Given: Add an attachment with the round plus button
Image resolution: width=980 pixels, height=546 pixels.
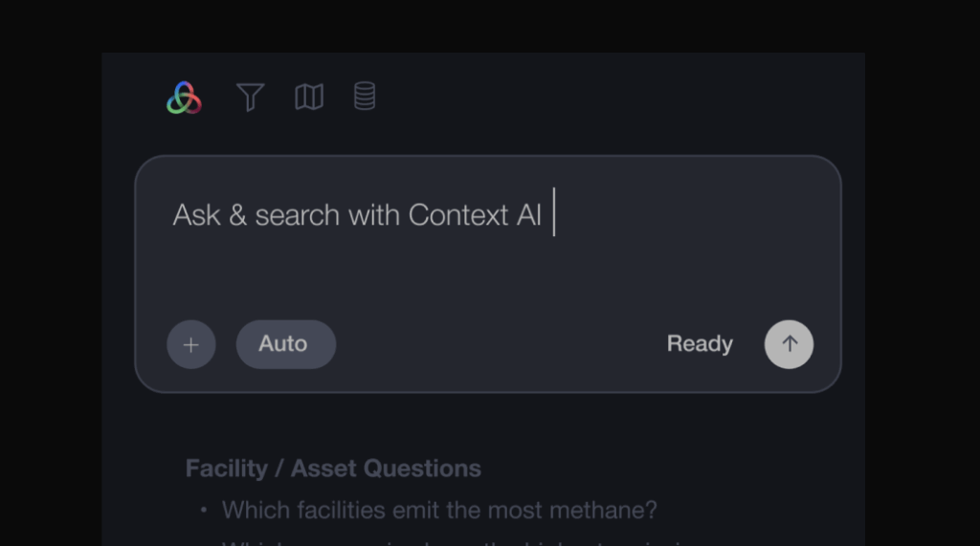Looking at the screenshot, I should tap(191, 344).
